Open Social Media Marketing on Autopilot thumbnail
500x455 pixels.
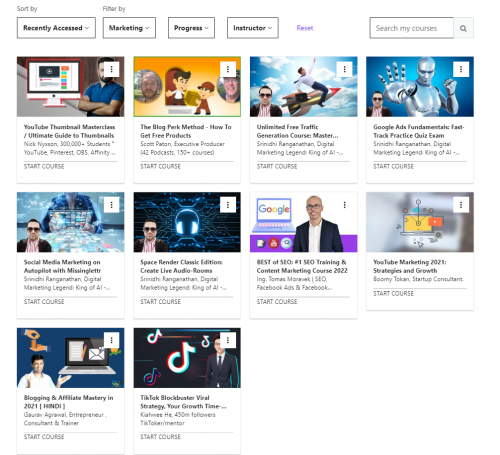point(70,222)
